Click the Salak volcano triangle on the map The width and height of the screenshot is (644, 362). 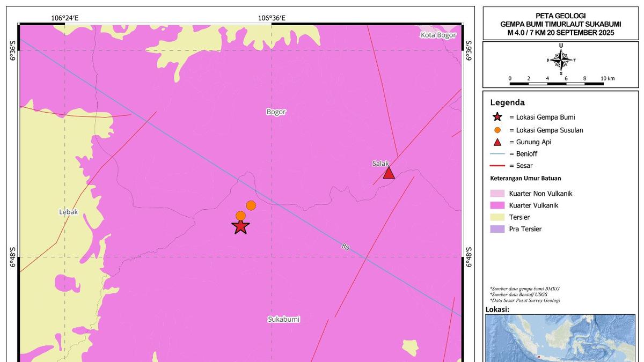pyautogui.click(x=389, y=173)
